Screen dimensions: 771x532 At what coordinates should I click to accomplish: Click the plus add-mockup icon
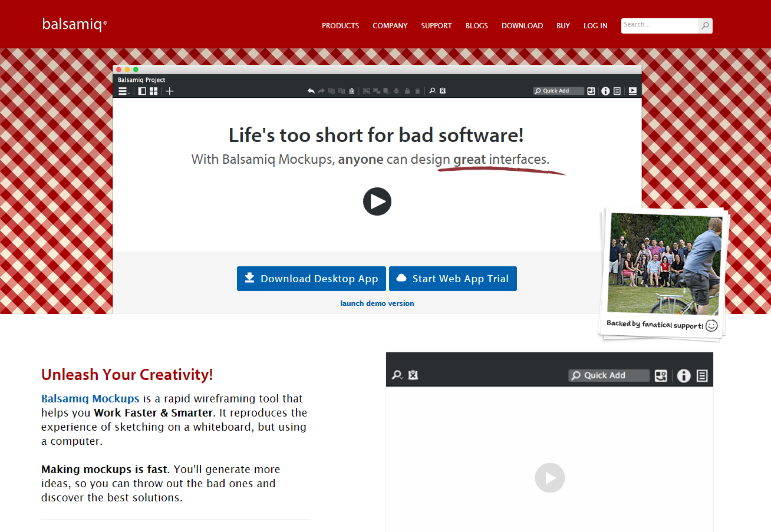170,91
